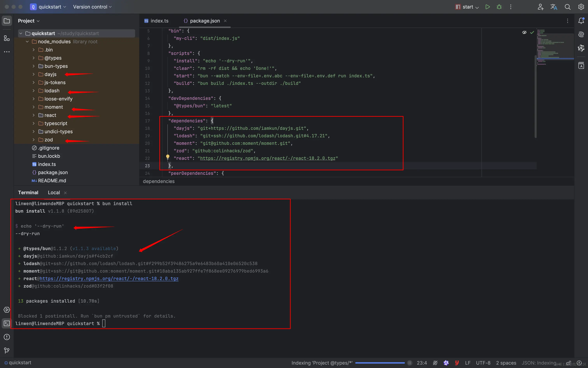Open the Project view dropdown

click(x=29, y=21)
